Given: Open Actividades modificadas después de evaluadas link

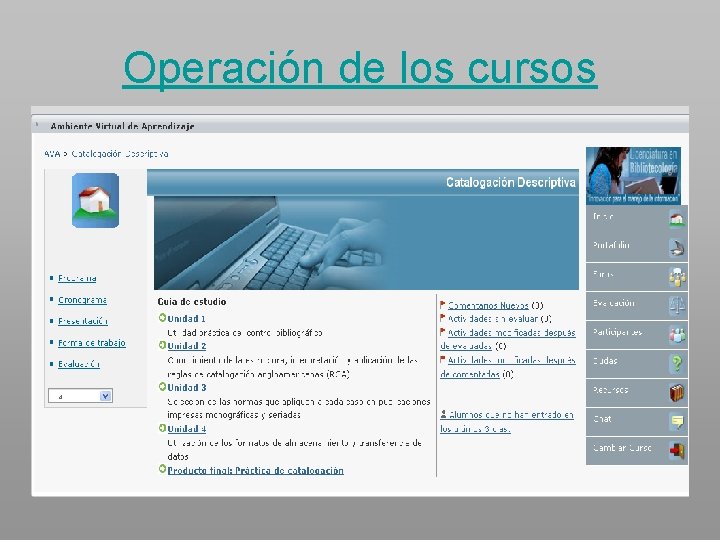Looking at the screenshot, I should coord(508,339).
